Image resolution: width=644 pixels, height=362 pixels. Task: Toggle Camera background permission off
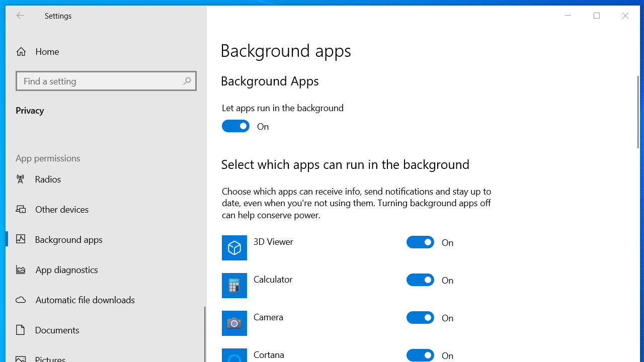tap(420, 318)
